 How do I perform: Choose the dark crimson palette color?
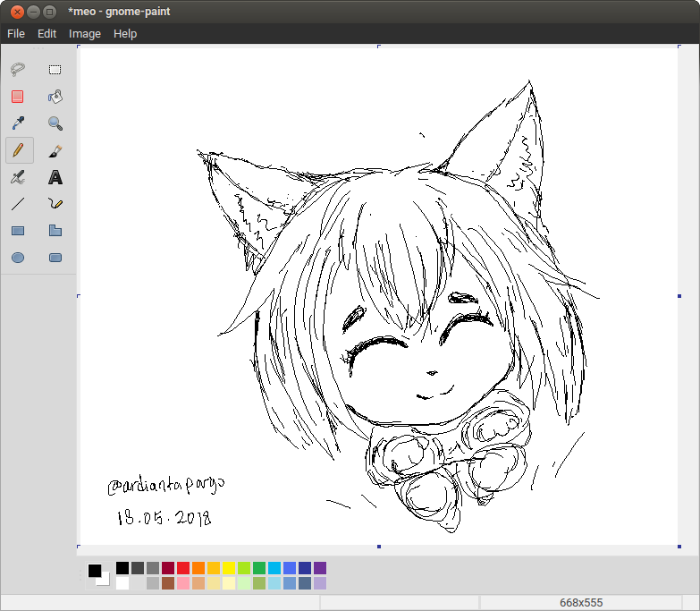click(168, 568)
